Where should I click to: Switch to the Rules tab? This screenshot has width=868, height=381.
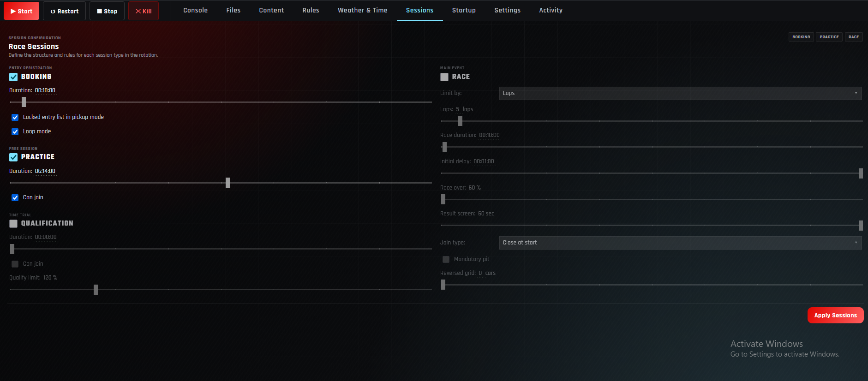coord(311,10)
